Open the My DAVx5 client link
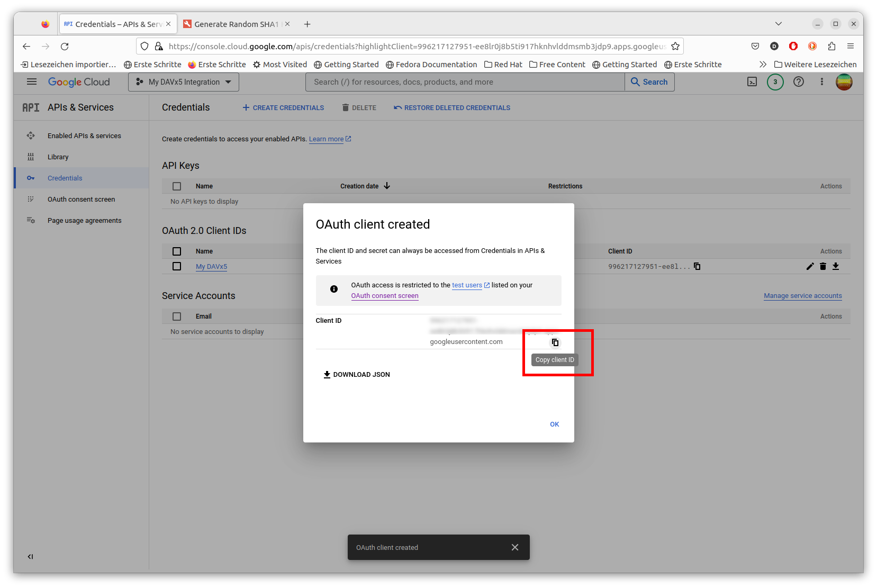This screenshot has width=877, height=588. (211, 266)
